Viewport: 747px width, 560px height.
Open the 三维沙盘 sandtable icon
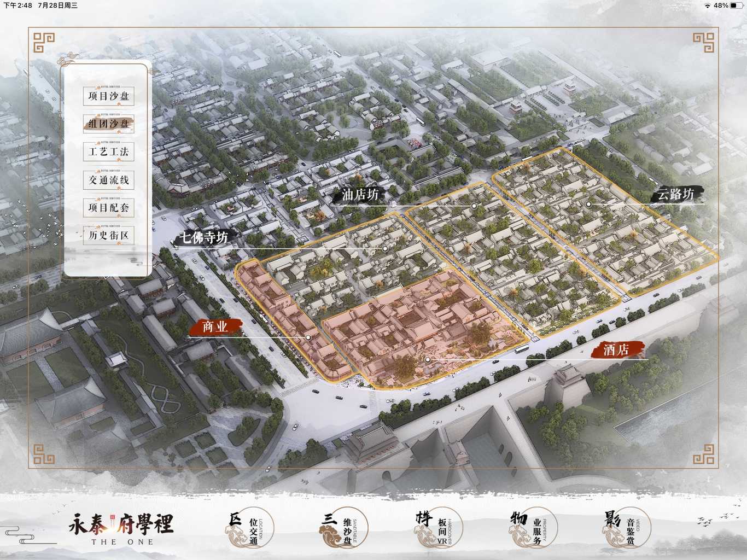point(343,529)
